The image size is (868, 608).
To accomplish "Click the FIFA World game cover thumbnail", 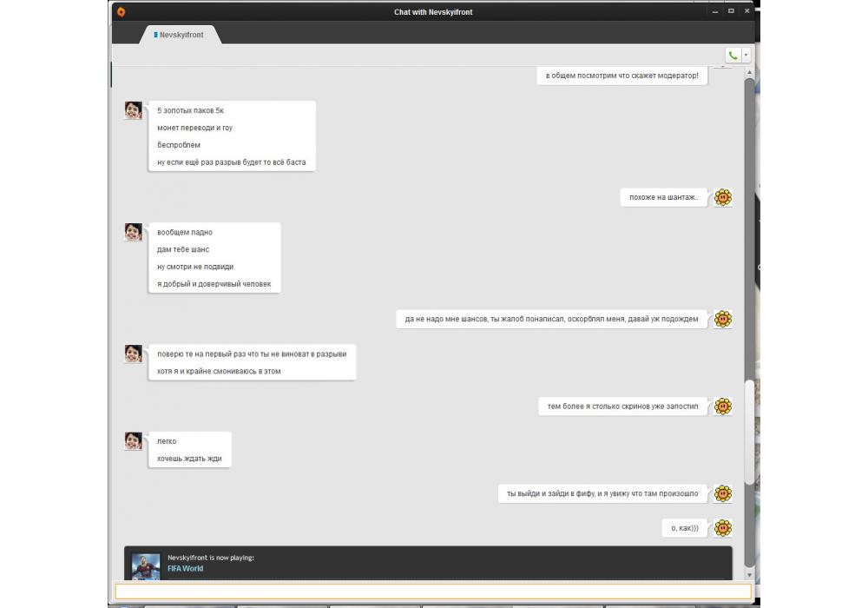I will (146, 566).
